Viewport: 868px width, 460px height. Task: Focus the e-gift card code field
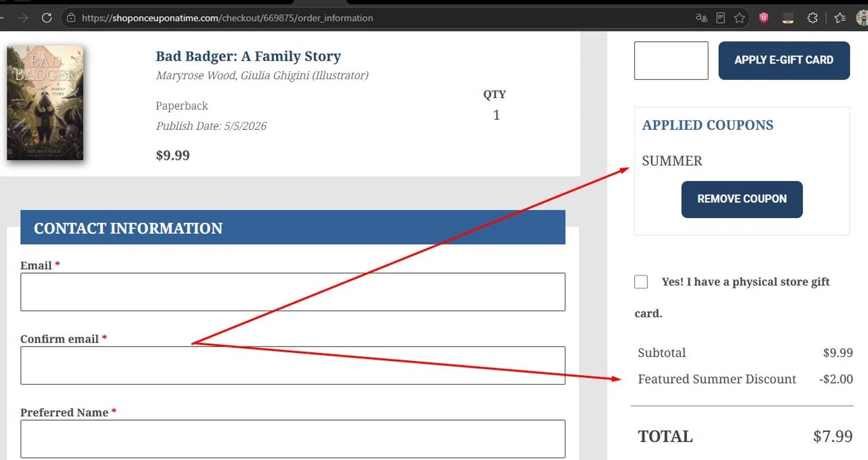671,60
